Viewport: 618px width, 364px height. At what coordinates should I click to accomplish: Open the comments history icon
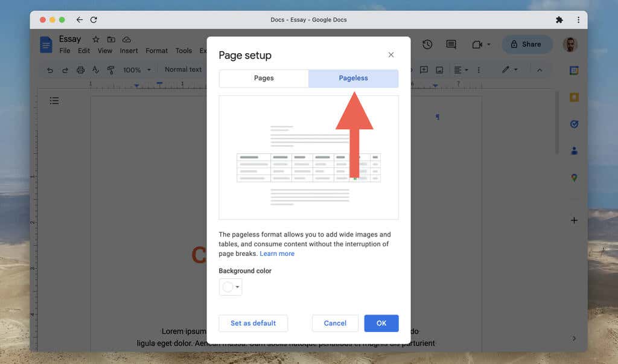(451, 44)
